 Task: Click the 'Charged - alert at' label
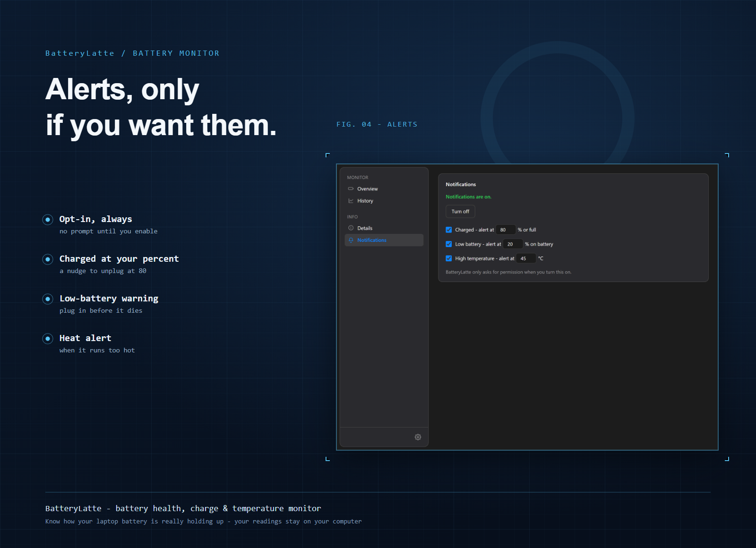point(474,230)
